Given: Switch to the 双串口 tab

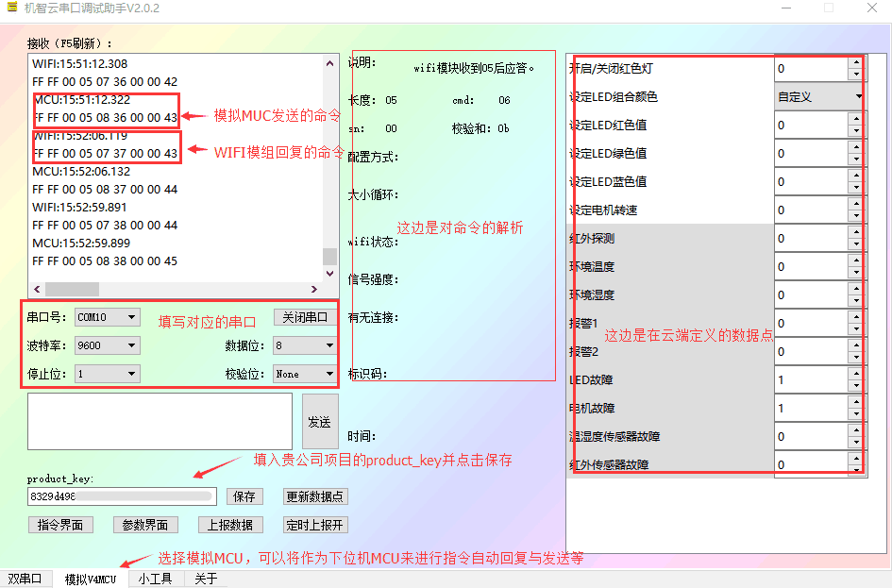Looking at the screenshot, I should coord(25,579).
